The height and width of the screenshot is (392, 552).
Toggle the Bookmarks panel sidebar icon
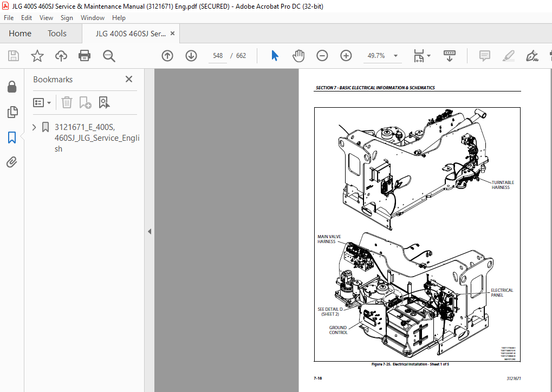point(12,138)
